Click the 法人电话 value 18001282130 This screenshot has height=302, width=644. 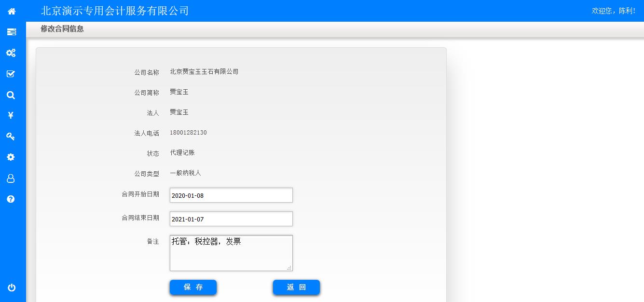[x=188, y=133]
